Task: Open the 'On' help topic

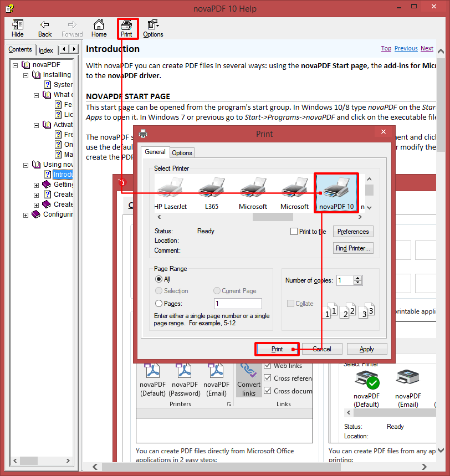Action: coord(64,145)
